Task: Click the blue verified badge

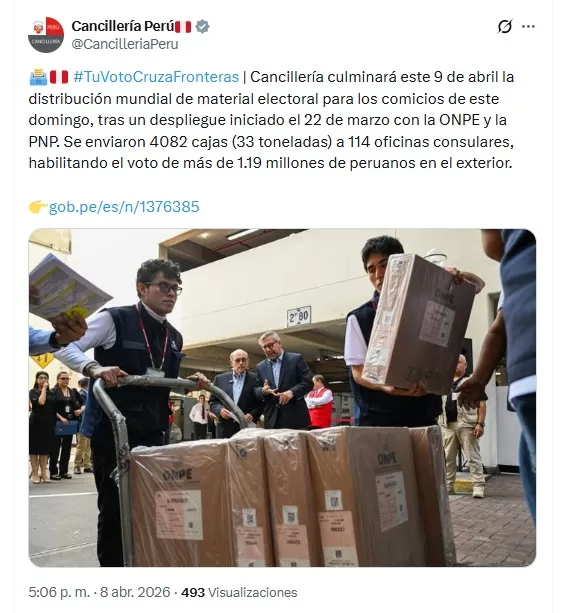Action: (x=202, y=27)
